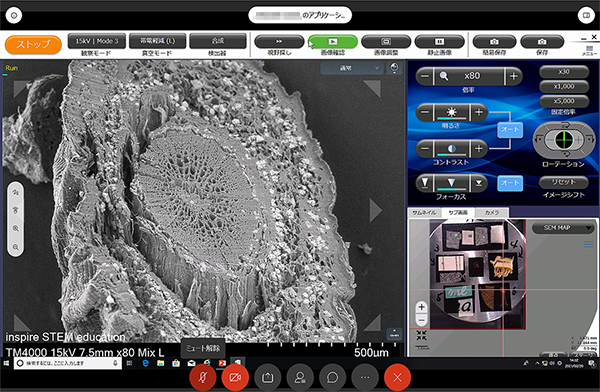Decrease brightness with the minus button

coord(425,113)
